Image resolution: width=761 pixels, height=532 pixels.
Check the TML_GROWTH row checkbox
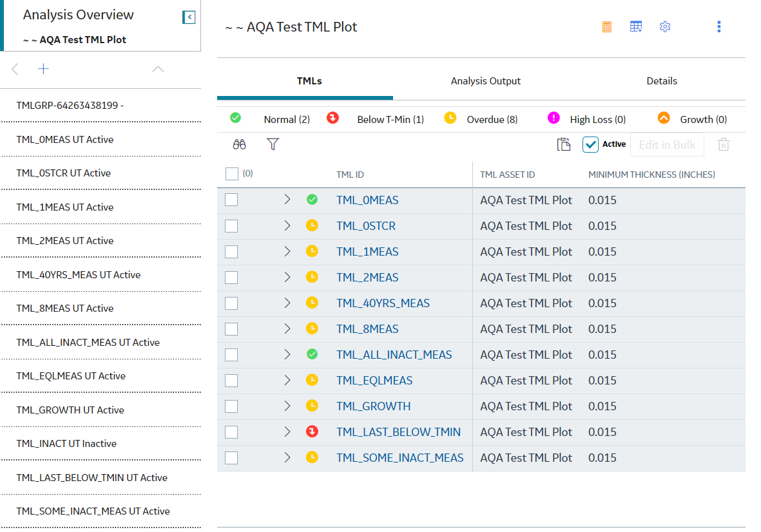231,406
